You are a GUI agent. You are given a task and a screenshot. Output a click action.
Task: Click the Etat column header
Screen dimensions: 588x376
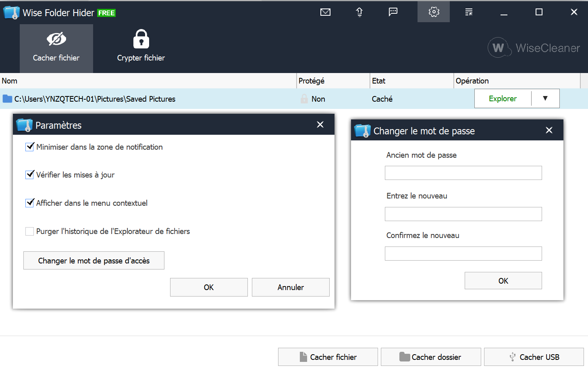tap(412, 81)
